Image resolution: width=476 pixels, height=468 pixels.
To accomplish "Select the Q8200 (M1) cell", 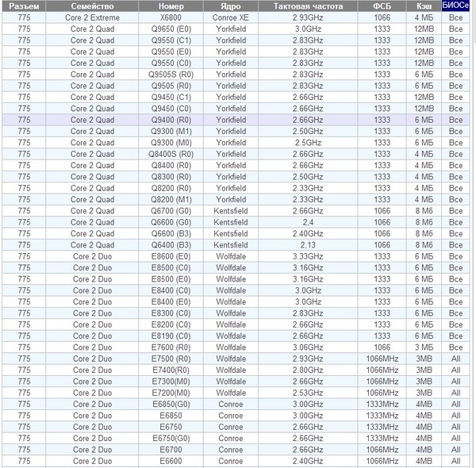I will pyautogui.click(x=171, y=200).
